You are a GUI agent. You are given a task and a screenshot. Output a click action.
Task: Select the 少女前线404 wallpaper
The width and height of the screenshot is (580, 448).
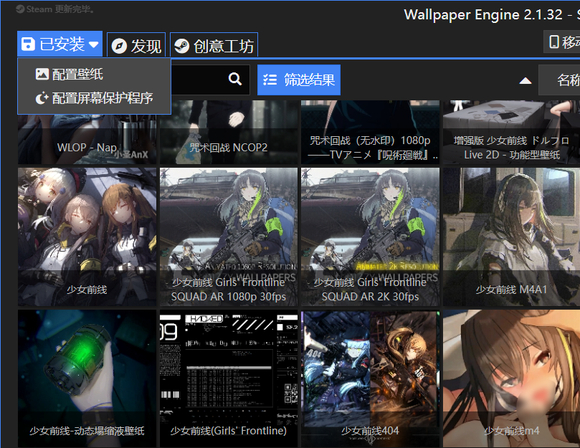[370, 378]
